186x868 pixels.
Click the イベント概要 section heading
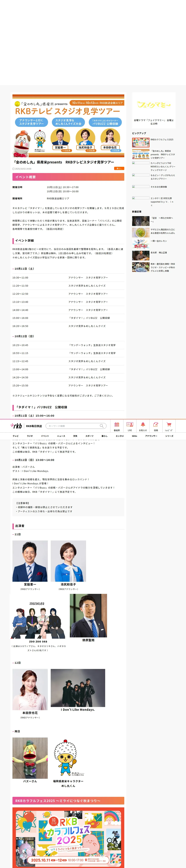pyautogui.click(x=68, y=177)
